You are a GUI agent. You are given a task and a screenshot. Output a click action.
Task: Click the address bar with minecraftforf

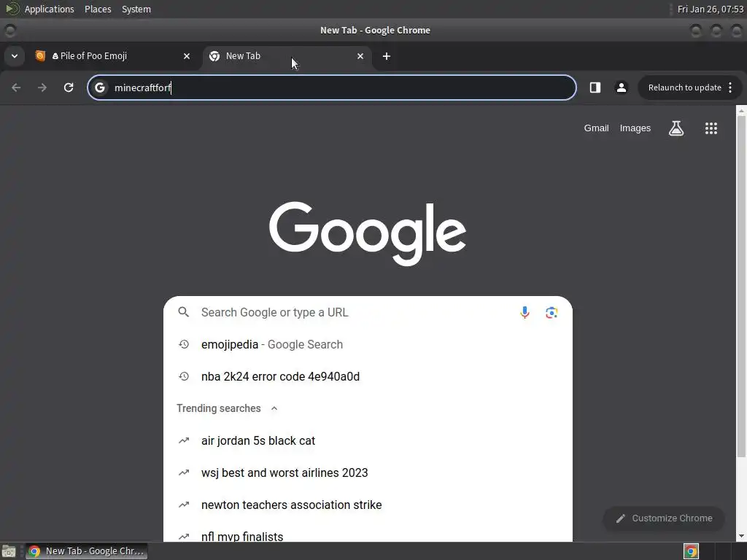332,87
